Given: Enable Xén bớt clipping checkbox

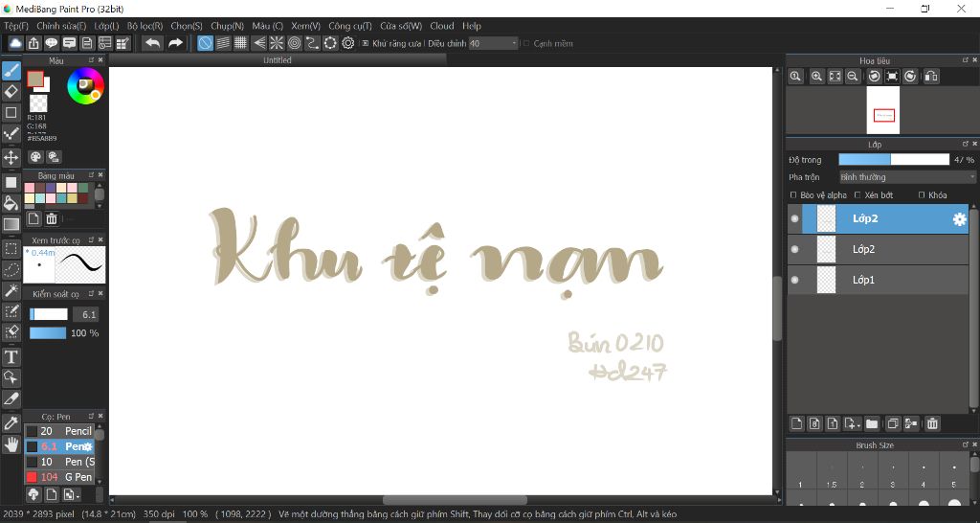Looking at the screenshot, I should click(x=857, y=195).
